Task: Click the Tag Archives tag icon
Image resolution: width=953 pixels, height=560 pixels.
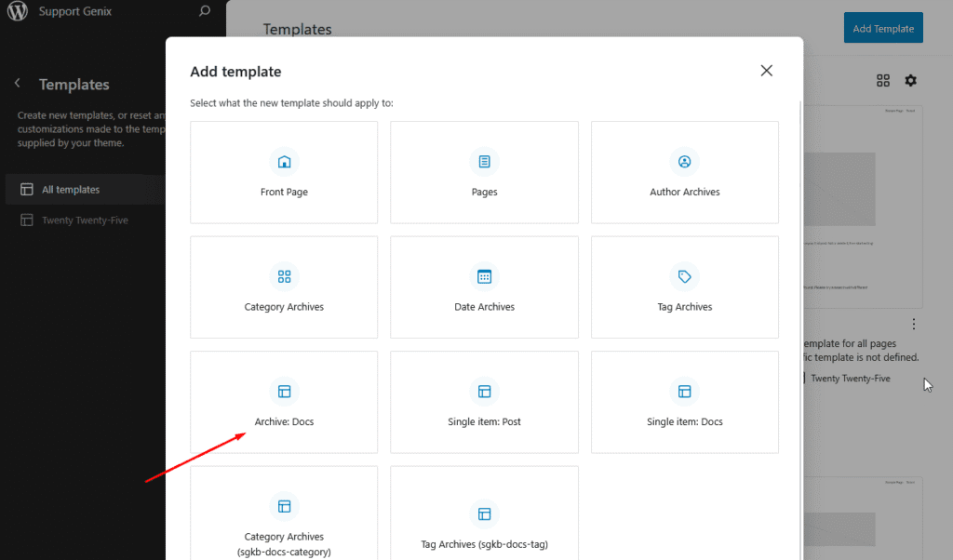Action: 684,276
